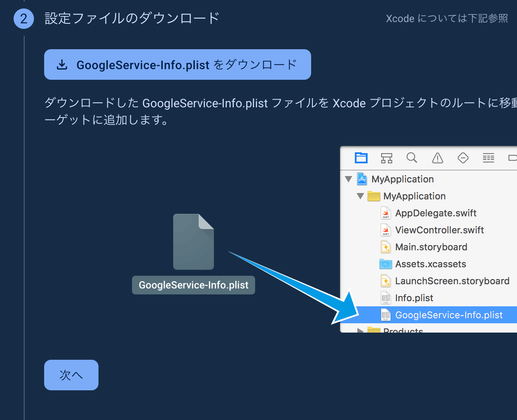Image resolution: width=517 pixels, height=420 pixels.
Task: Click the Info.plist file icon
Action: [x=385, y=298]
